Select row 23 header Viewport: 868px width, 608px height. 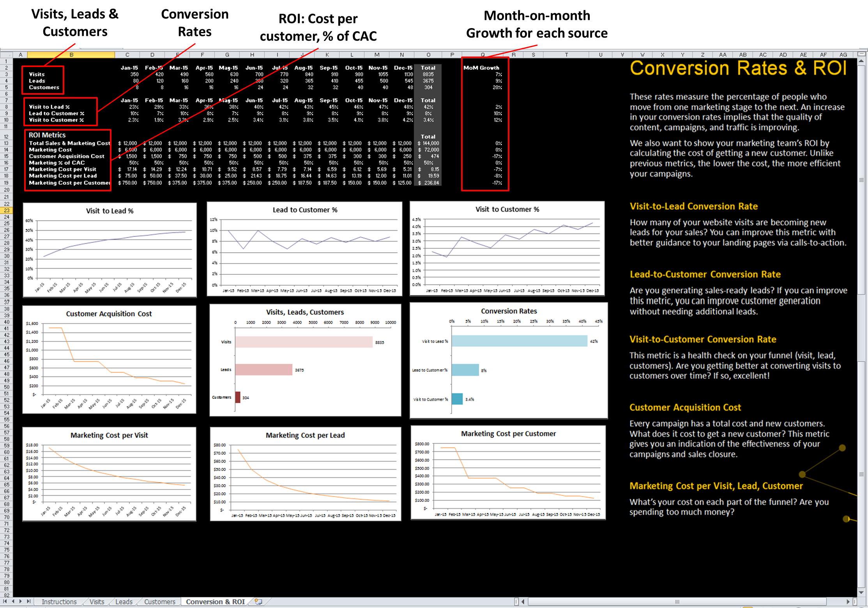coord(7,210)
